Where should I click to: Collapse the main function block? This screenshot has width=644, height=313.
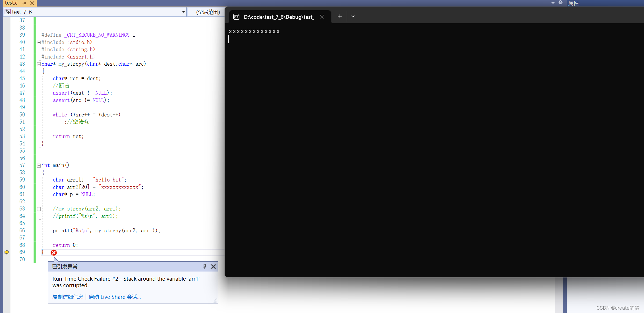[39, 166]
